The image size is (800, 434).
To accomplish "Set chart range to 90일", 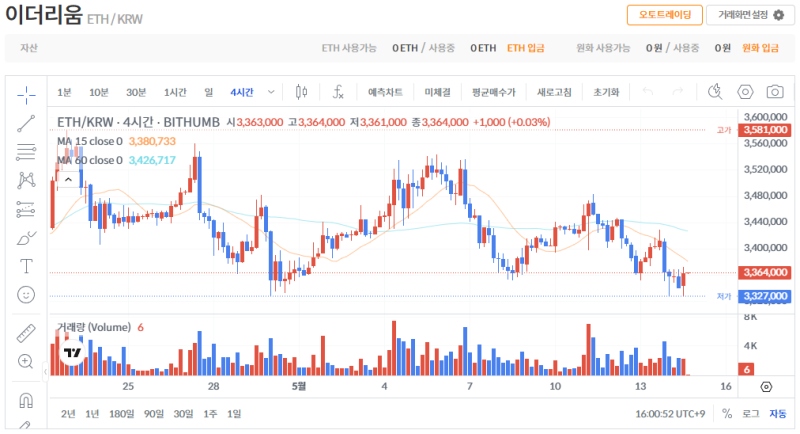I will tap(154, 414).
